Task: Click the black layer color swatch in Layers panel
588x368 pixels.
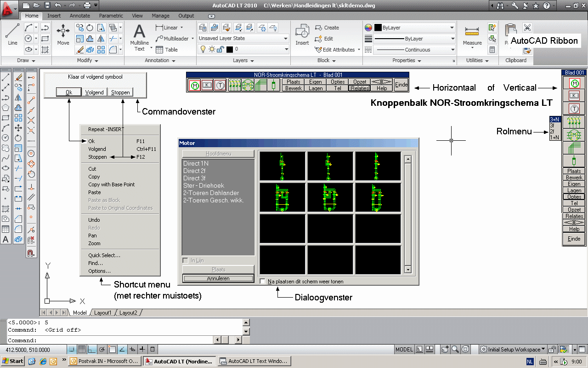Action: click(230, 49)
